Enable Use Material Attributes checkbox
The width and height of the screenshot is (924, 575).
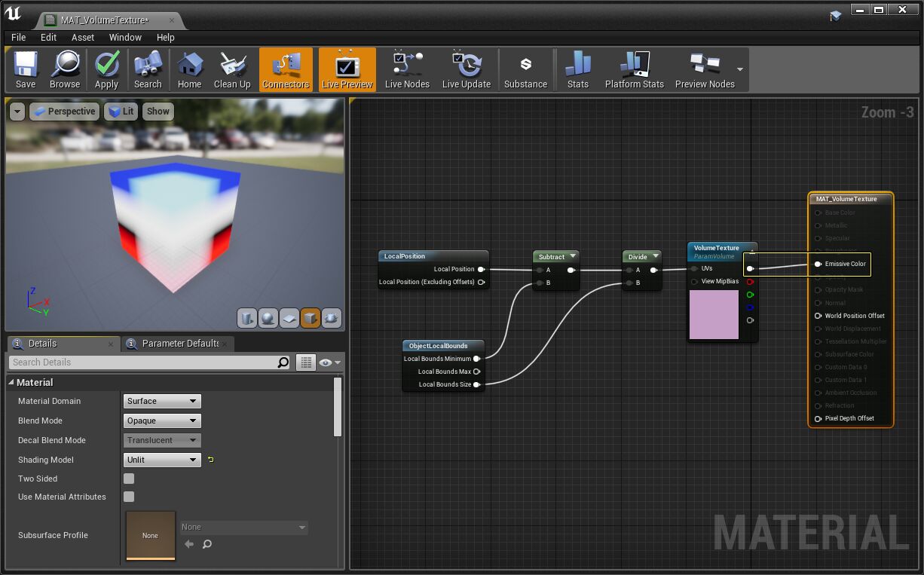point(129,497)
